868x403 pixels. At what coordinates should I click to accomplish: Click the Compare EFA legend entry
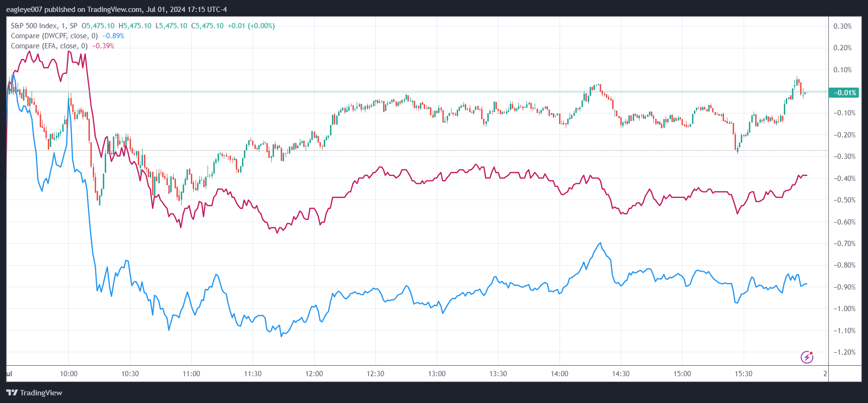click(x=49, y=46)
